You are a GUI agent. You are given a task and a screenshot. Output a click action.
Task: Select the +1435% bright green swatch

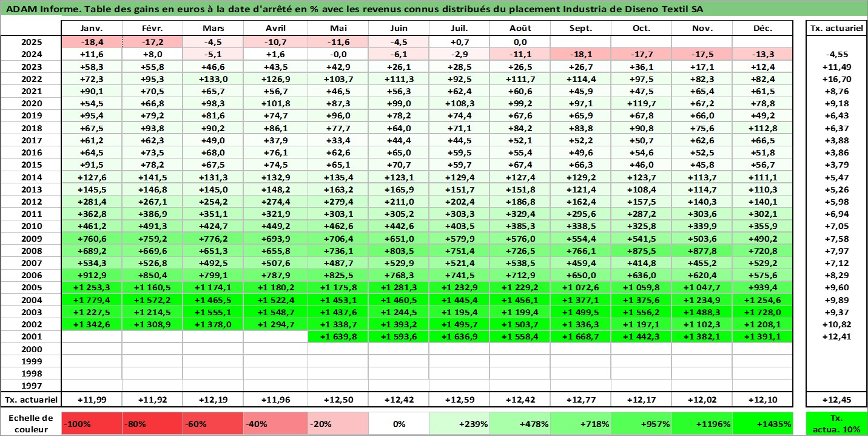[x=762, y=424]
